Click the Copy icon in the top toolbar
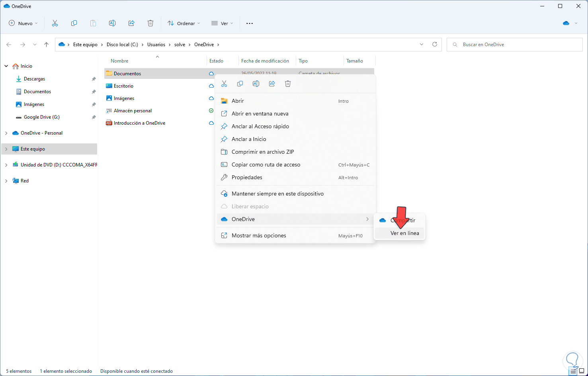Image resolution: width=588 pixels, height=376 pixels. [74, 23]
